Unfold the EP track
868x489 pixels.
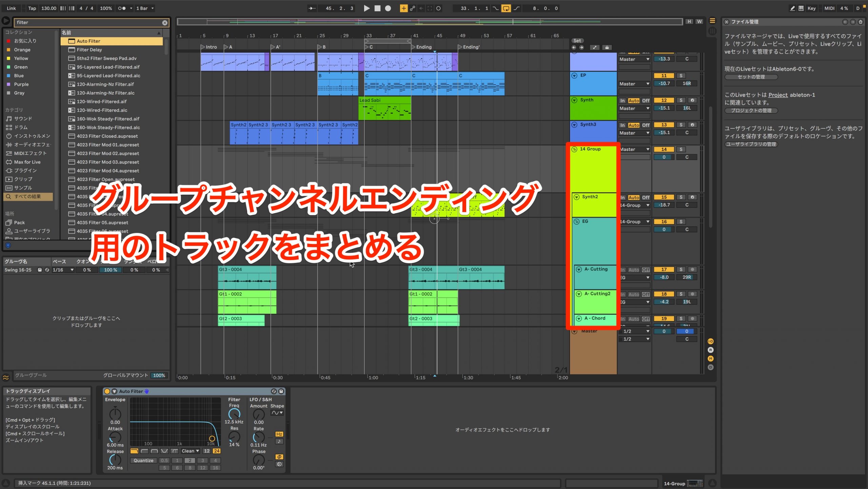[574, 76]
